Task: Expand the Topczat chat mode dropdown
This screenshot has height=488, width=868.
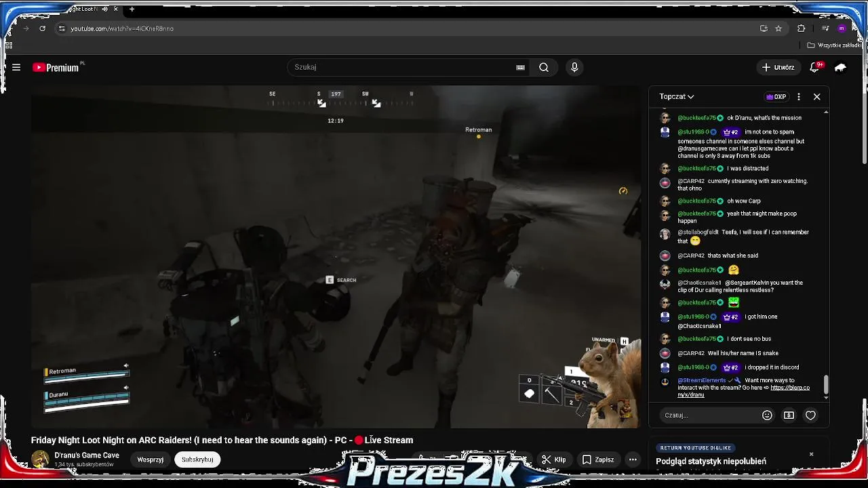Action: pos(677,97)
